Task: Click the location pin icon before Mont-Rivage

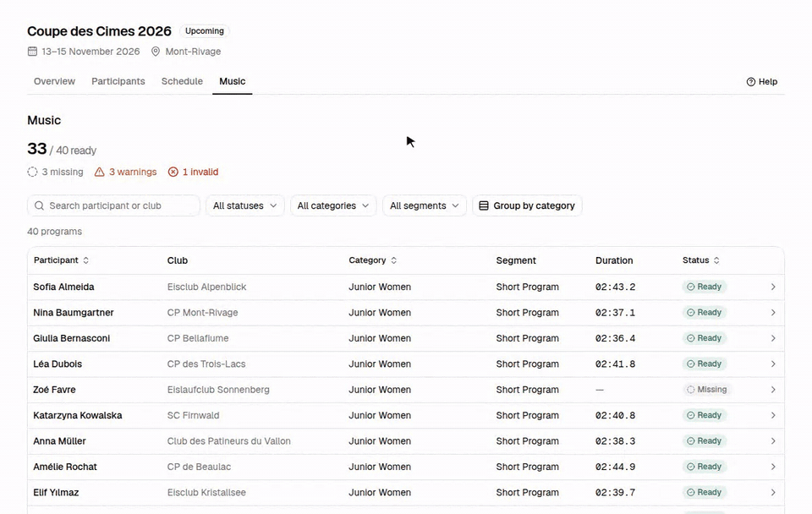Action: [156, 52]
